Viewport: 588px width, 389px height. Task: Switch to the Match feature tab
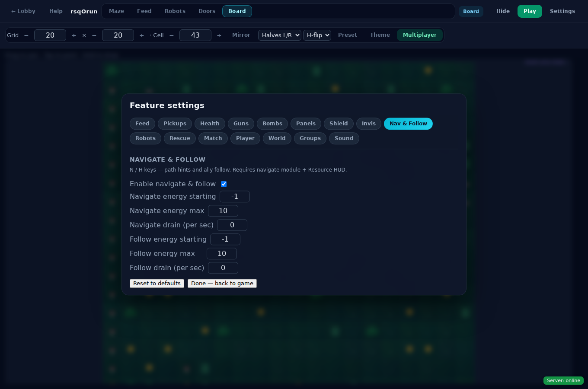213,138
